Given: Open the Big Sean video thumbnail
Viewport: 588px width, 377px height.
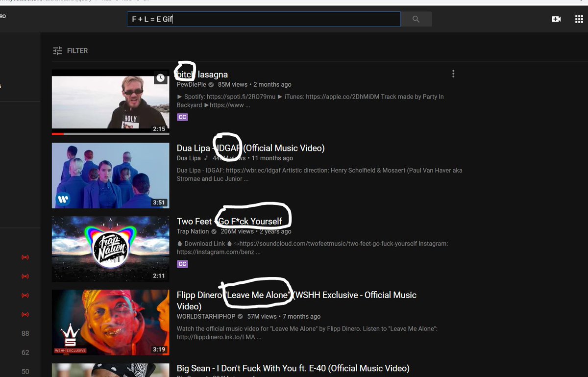Looking at the screenshot, I should (x=110, y=370).
